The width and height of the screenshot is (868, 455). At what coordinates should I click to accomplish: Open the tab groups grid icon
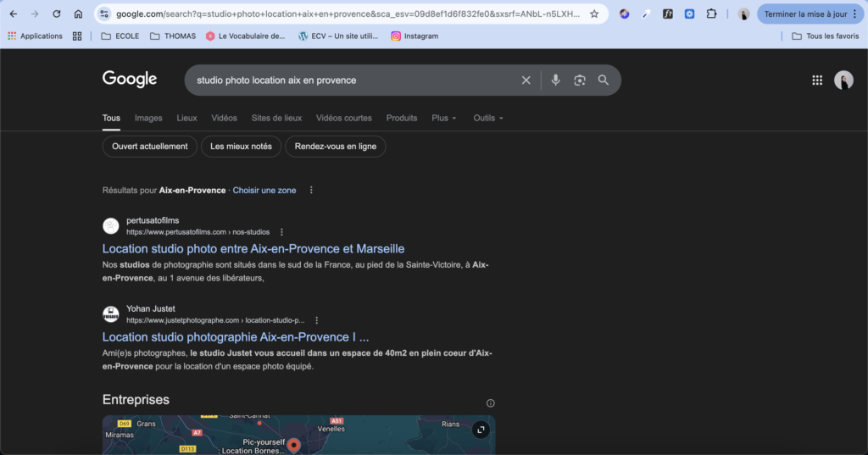point(77,36)
